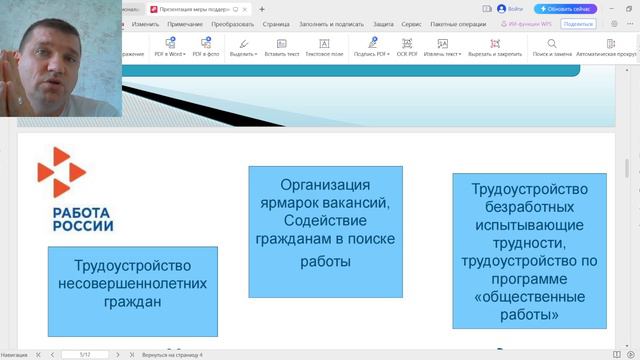Open the three-dots more options menu
Screen dimensions: 640x360
pyautogui.click(x=630, y=24)
